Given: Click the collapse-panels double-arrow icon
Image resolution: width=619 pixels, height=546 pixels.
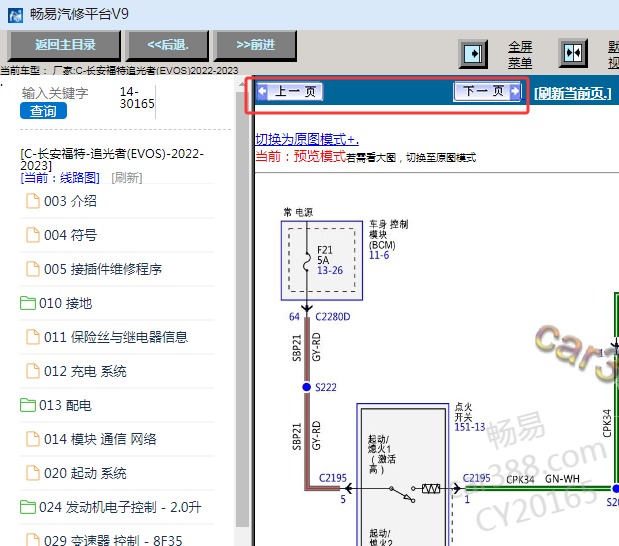Looking at the screenshot, I should click(x=573, y=53).
